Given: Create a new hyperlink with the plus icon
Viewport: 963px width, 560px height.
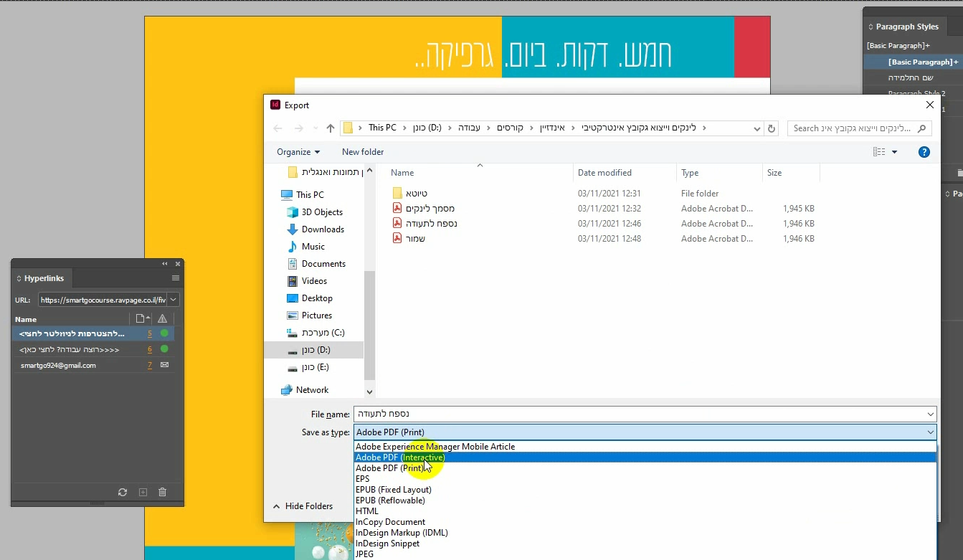Looking at the screenshot, I should pyautogui.click(x=142, y=492).
